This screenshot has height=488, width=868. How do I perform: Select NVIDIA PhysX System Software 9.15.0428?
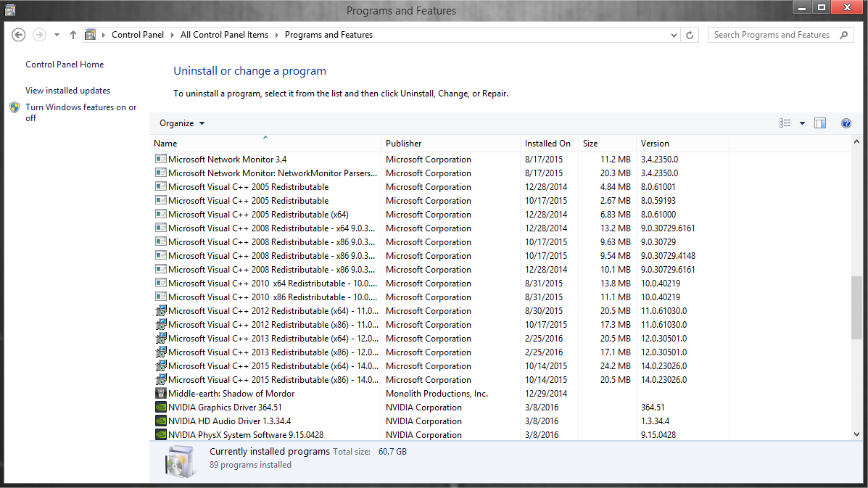pyautogui.click(x=440, y=435)
